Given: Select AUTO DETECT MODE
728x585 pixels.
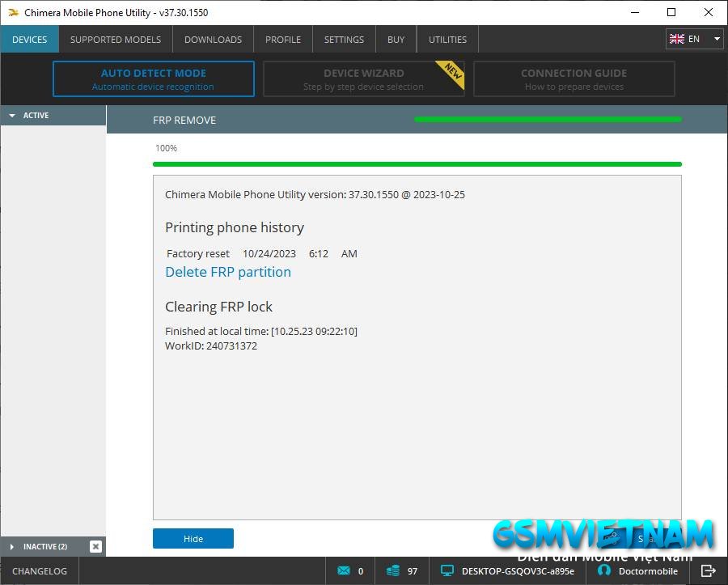Looking at the screenshot, I should pyautogui.click(x=154, y=79).
